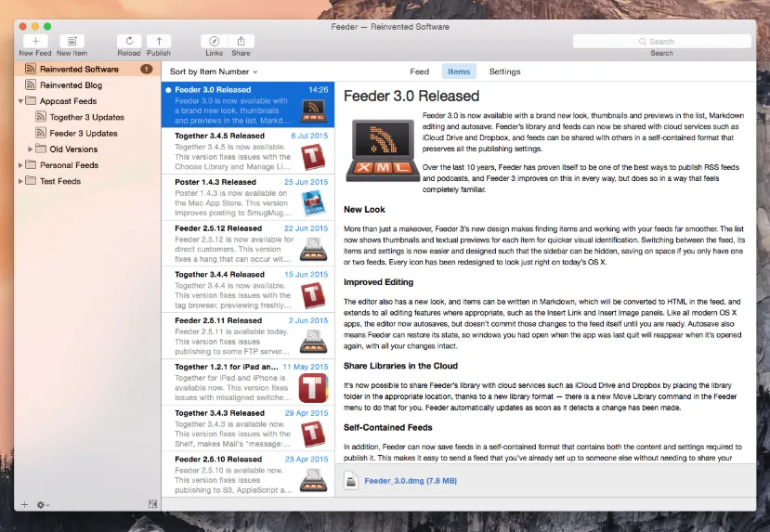Open the Feeder_3.0.dmg (7.8 MB) link
Screen dimensions: 770x532
[x=411, y=481]
